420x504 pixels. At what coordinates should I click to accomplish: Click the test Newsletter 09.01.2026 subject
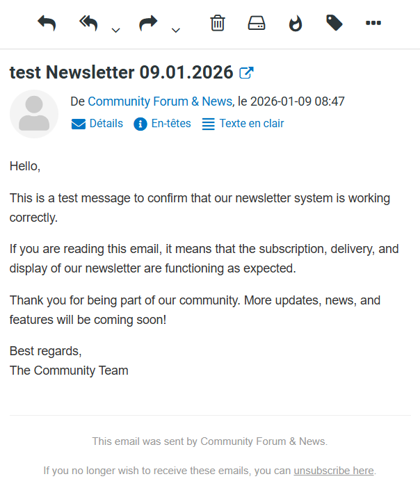pyautogui.click(x=121, y=72)
